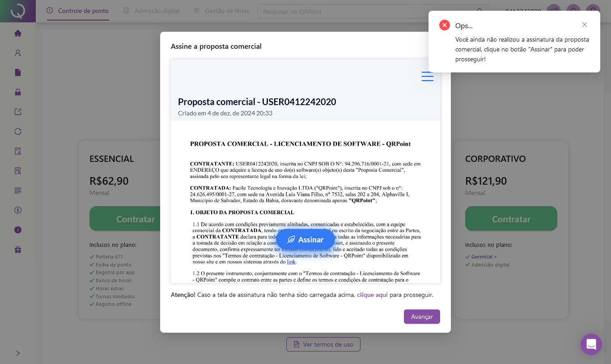Viewport: 611px width, 364px height.
Task: Click the home icon in sidebar
Action: [x=18, y=33]
